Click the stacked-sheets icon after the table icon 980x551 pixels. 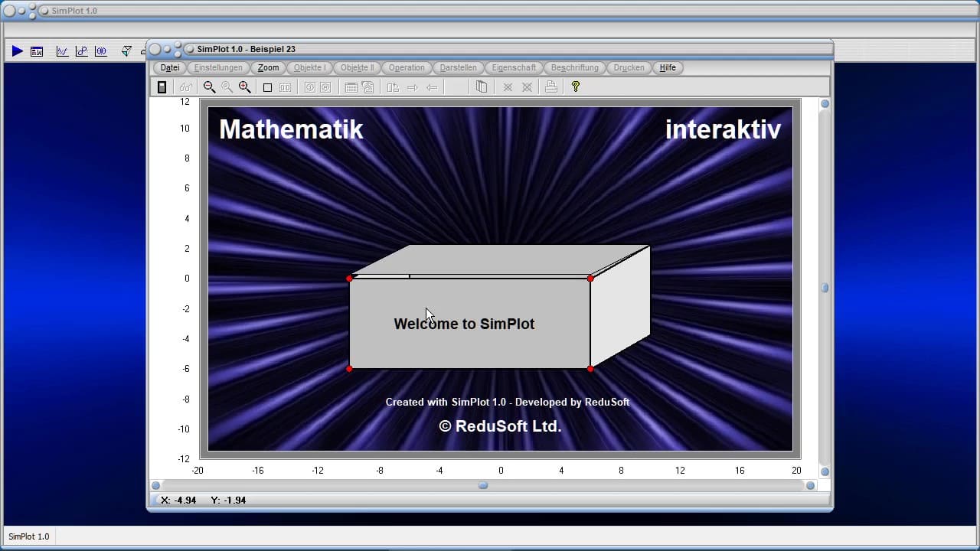tap(367, 87)
